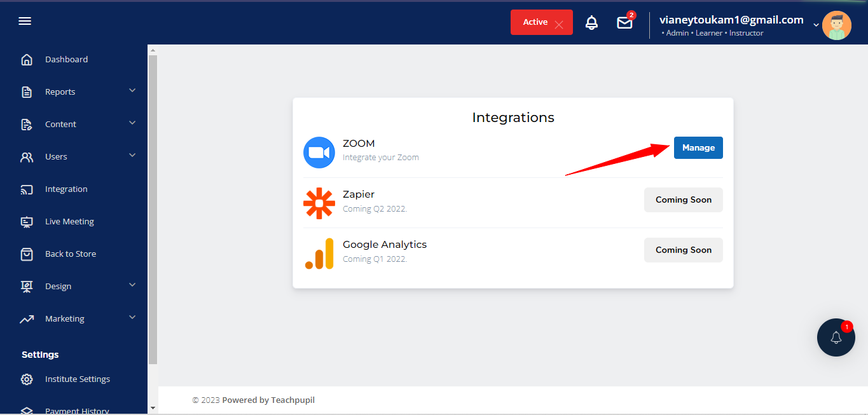Click the sidebar scroll down arrow
Screen dimensions: 868x415
153,407
